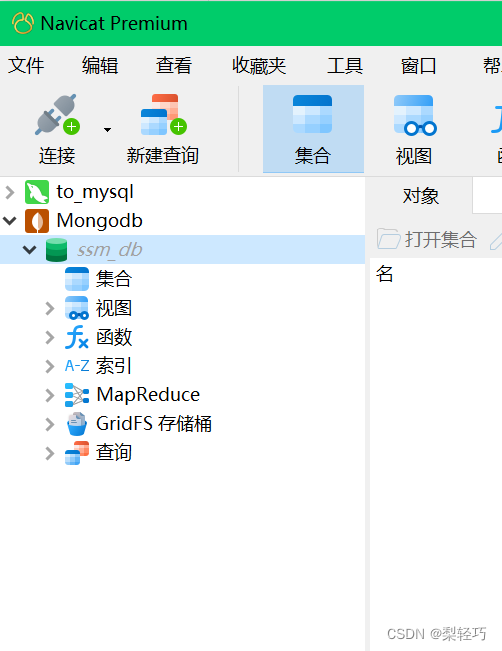Click the Mongodb leaf icon
Screen dimensions: 502x651
click(x=37, y=220)
